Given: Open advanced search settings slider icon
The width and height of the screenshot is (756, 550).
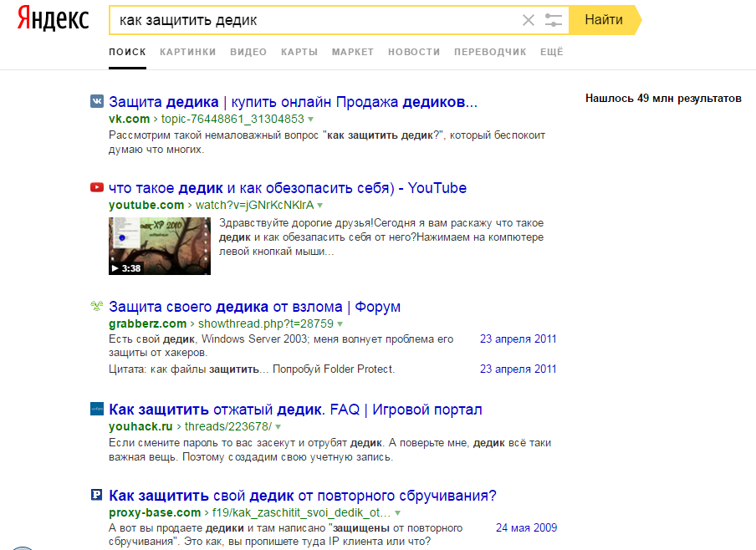Looking at the screenshot, I should pyautogui.click(x=553, y=20).
